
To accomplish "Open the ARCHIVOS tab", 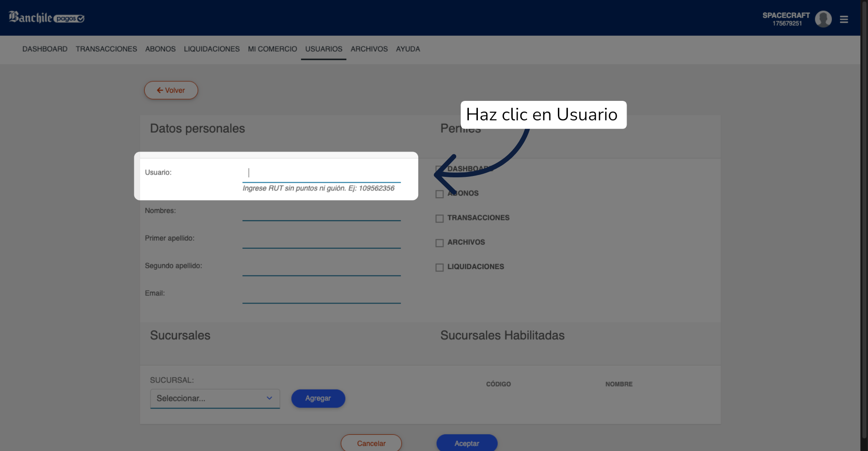I will click(x=369, y=49).
